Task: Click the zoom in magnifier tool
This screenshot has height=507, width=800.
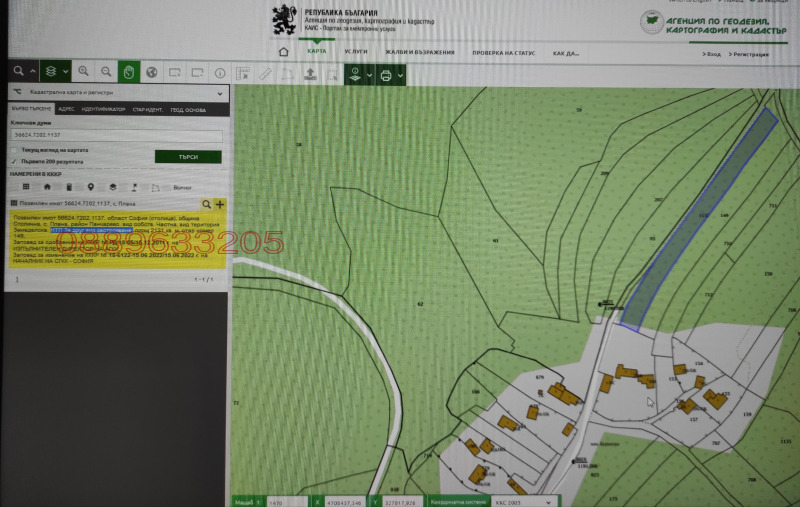Action: 83,72
